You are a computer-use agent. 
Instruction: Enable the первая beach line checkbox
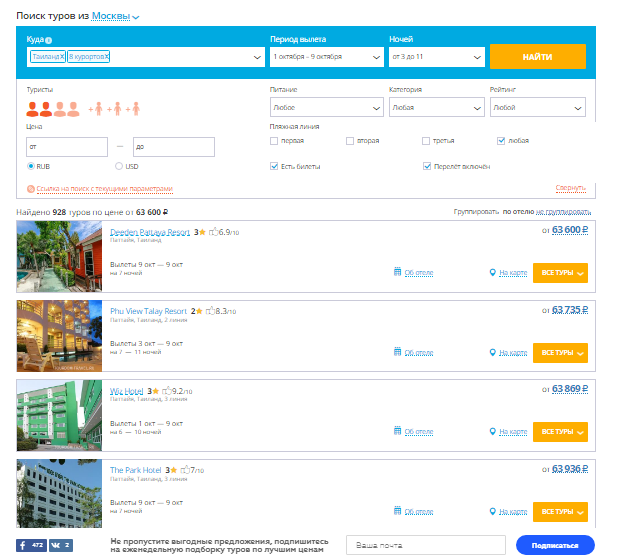(x=274, y=141)
